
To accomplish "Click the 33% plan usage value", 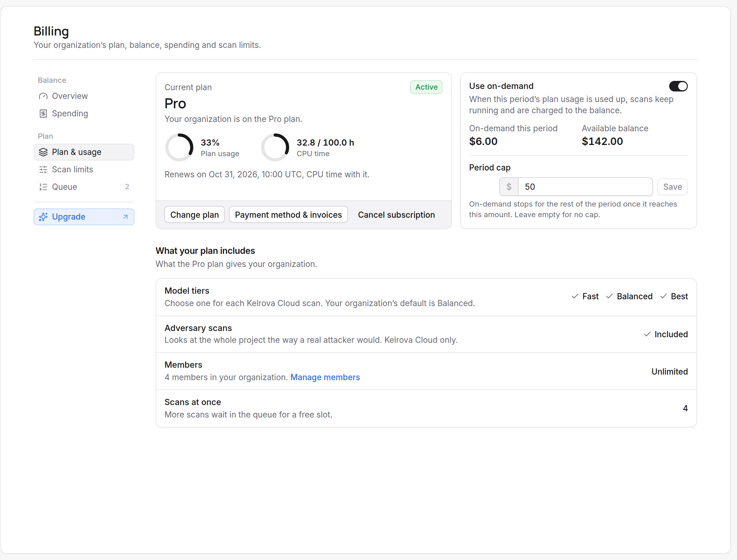I will click(x=210, y=143).
